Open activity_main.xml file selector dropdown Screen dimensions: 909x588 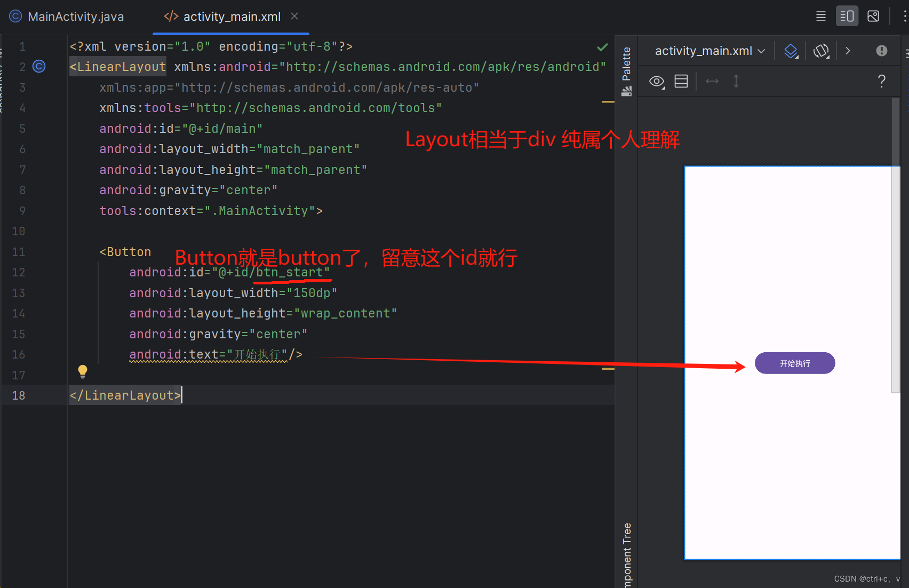tap(710, 51)
